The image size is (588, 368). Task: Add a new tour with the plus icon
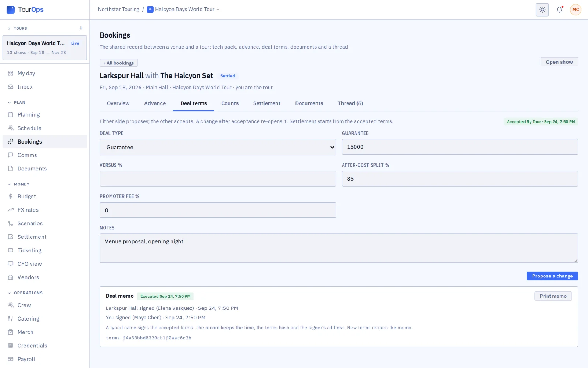[81, 28]
